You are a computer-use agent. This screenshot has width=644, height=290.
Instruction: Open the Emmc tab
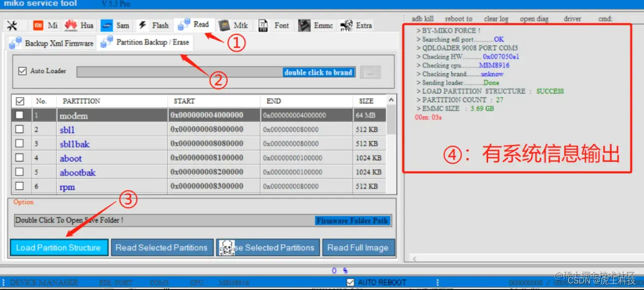(316, 25)
